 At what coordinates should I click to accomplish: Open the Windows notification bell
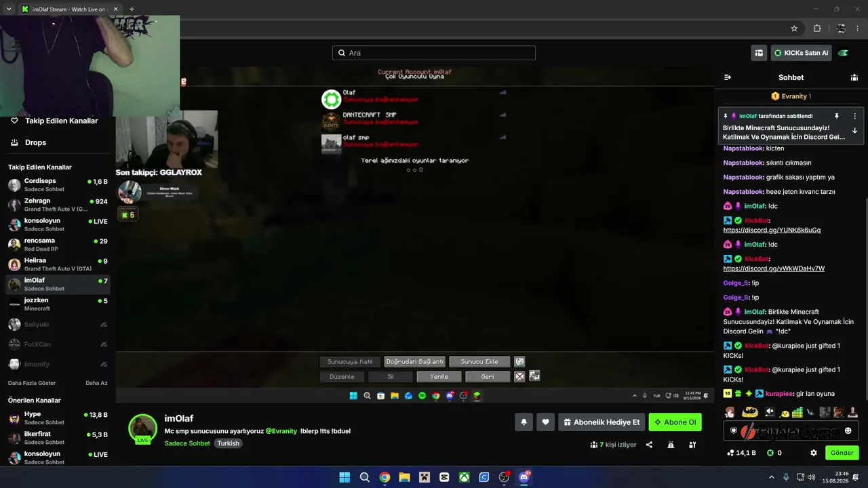pos(856,477)
